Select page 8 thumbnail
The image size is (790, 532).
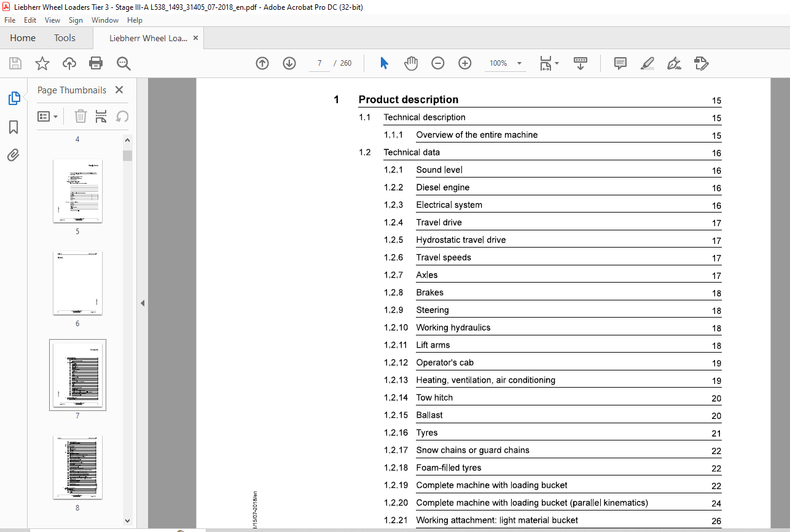(77, 467)
